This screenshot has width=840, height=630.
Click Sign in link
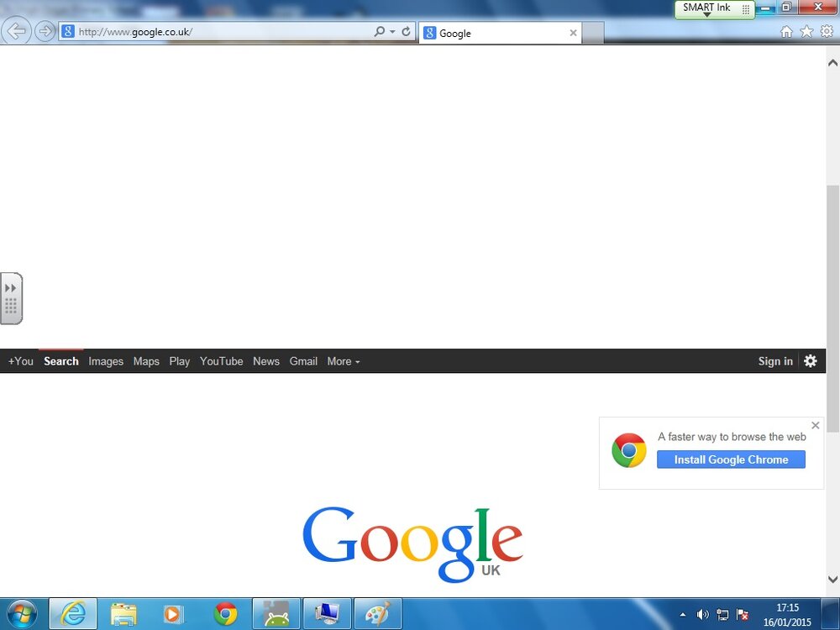[775, 361]
